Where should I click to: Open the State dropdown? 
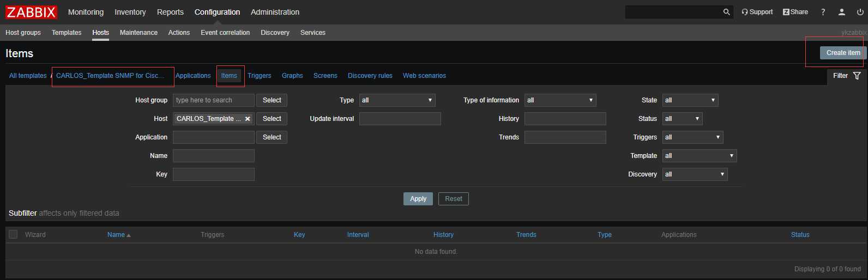[x=690, y=100]
